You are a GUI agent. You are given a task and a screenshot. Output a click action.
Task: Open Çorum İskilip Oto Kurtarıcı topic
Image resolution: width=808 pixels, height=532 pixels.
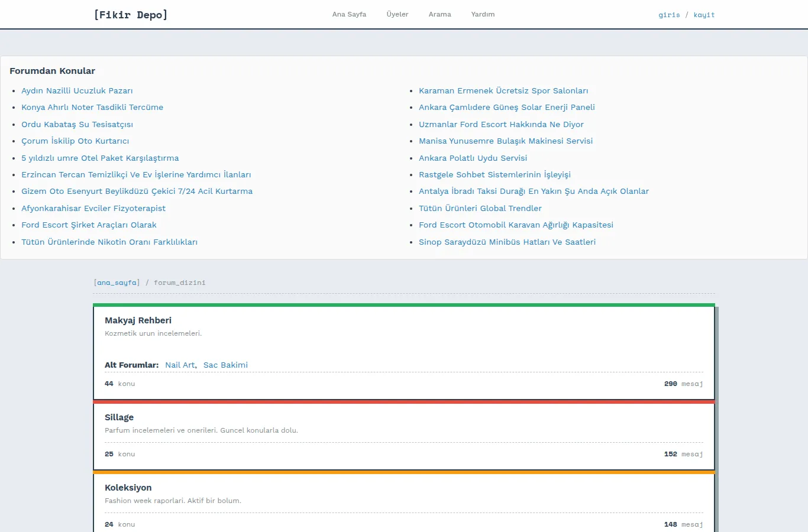[75, 141]
